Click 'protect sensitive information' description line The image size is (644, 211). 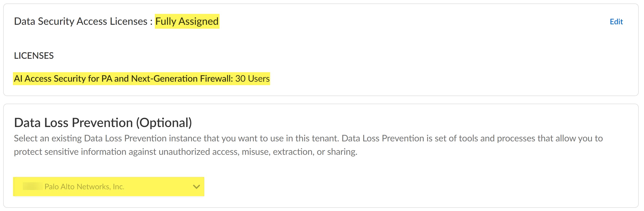[x=70, y=152]
